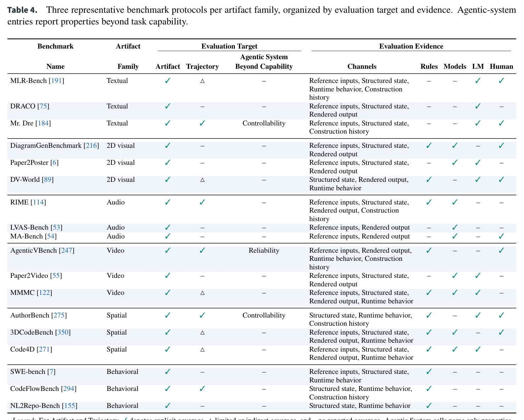Click the Trajectory checkmark for CodeFlowBench

[x=202, y=389]
